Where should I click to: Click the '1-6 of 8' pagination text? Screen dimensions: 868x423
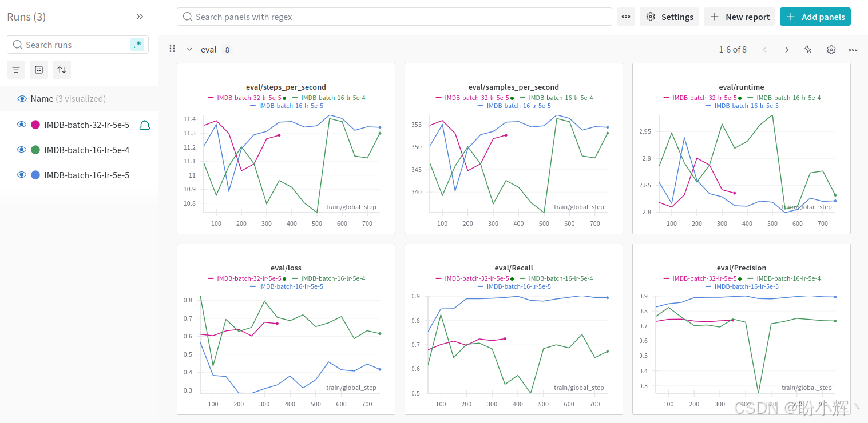click(733, 50)
